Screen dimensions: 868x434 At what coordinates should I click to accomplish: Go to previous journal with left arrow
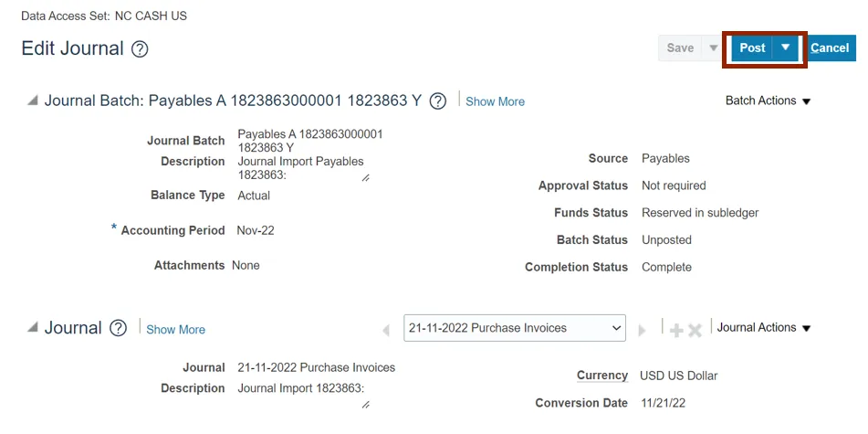tap(386, 330)
